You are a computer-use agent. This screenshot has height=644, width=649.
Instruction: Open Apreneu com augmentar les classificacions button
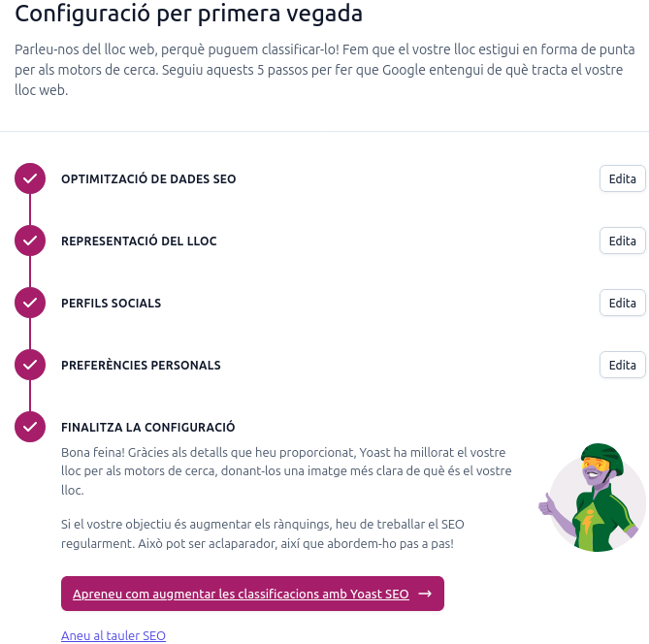241,594
